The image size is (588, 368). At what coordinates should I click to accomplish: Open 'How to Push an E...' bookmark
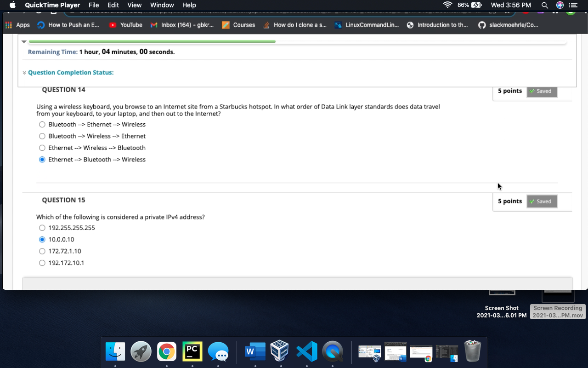[68, 25]
